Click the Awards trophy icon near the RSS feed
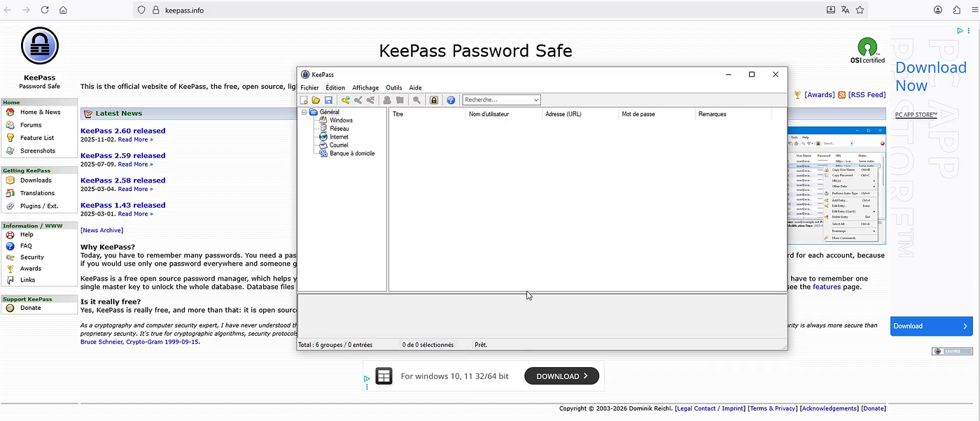980x421 pixels. [x=797, y=94]
